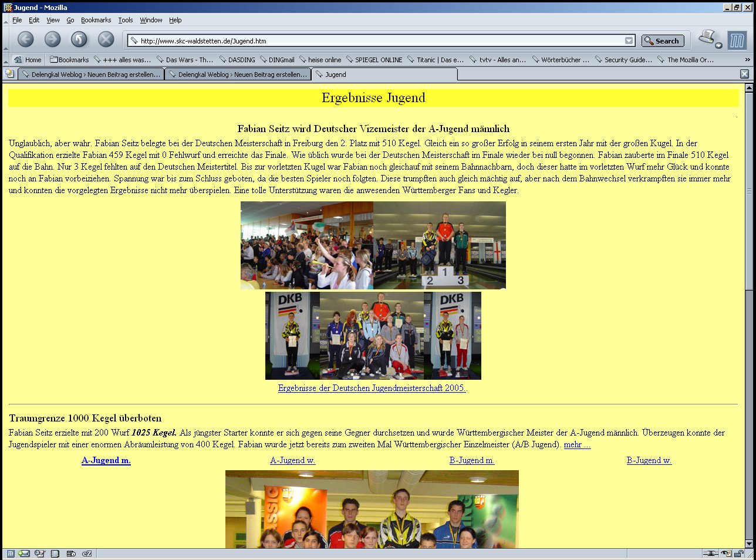Click the DKB medal winners photo
Screen dimensions: 756x560
pyautogui.click(x=373, y=336)
